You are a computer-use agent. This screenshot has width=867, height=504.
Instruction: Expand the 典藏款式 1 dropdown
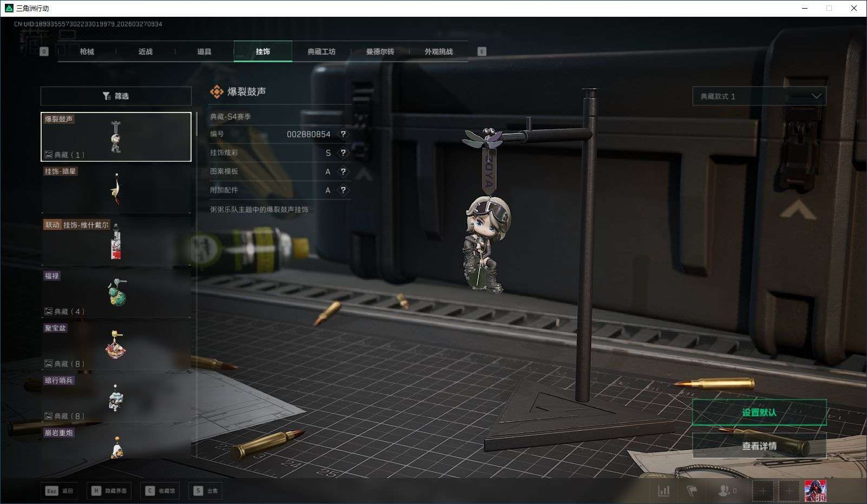(759, 96)
